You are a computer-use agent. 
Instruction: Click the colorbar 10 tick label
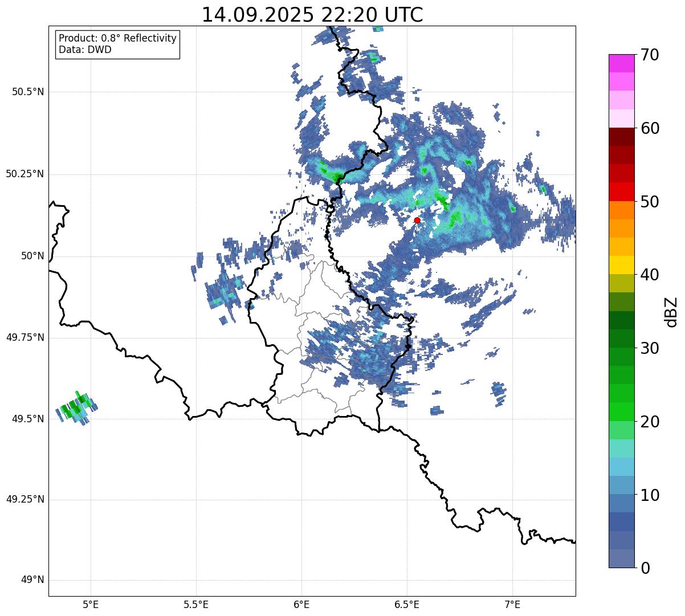650,495
